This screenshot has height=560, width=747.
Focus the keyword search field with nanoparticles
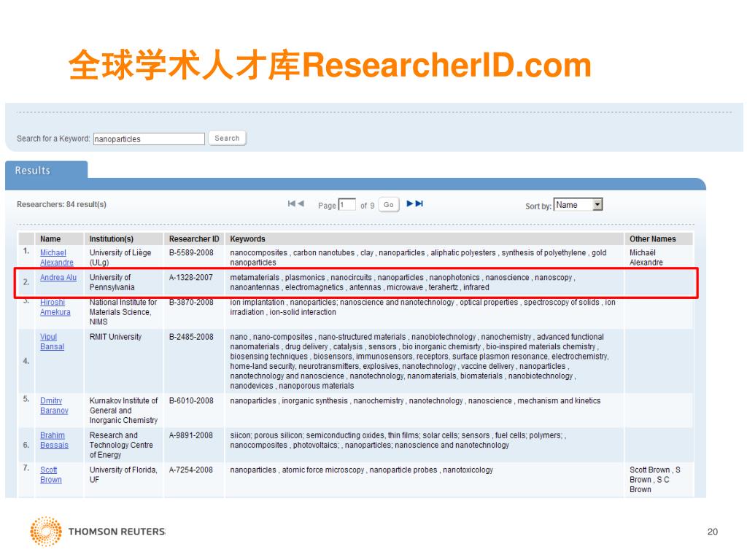tap(149, 139)
